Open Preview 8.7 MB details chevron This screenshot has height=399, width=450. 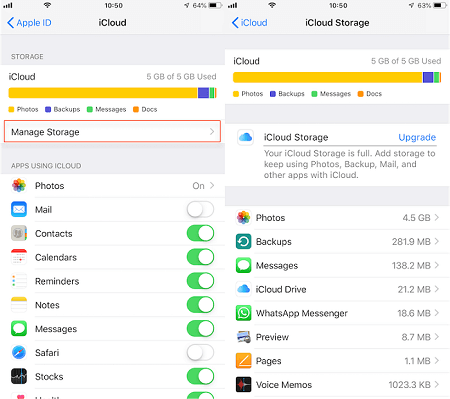(437, 337)
